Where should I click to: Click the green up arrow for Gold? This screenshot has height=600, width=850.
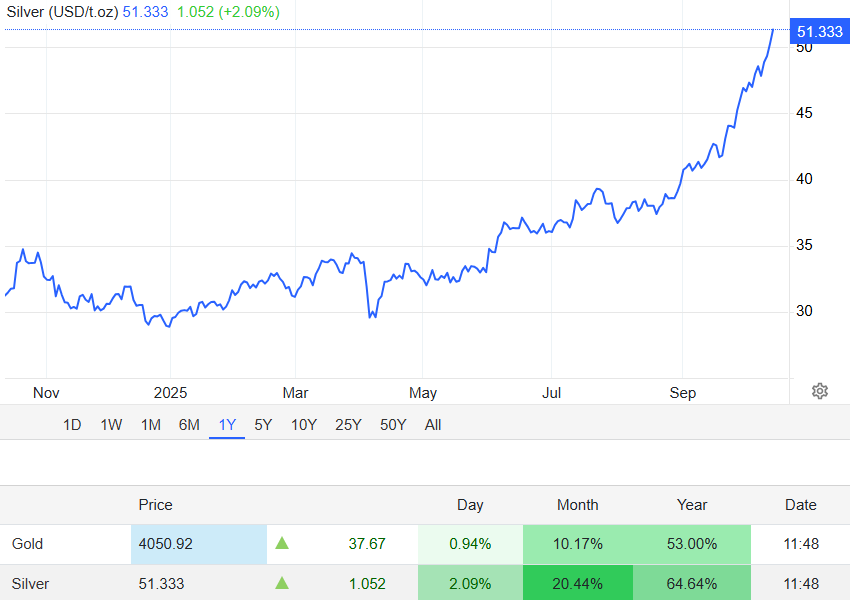click(x=282, y=543)
